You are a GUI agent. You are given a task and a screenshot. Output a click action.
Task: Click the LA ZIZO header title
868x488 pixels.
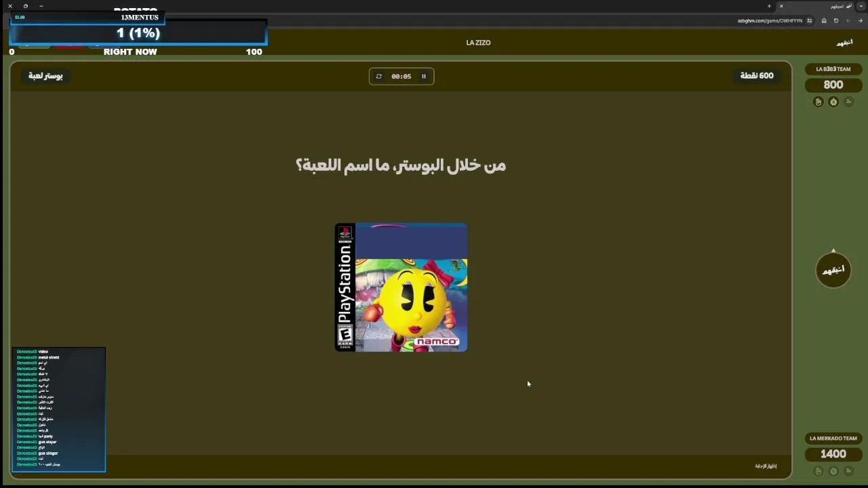pos(478,43)
